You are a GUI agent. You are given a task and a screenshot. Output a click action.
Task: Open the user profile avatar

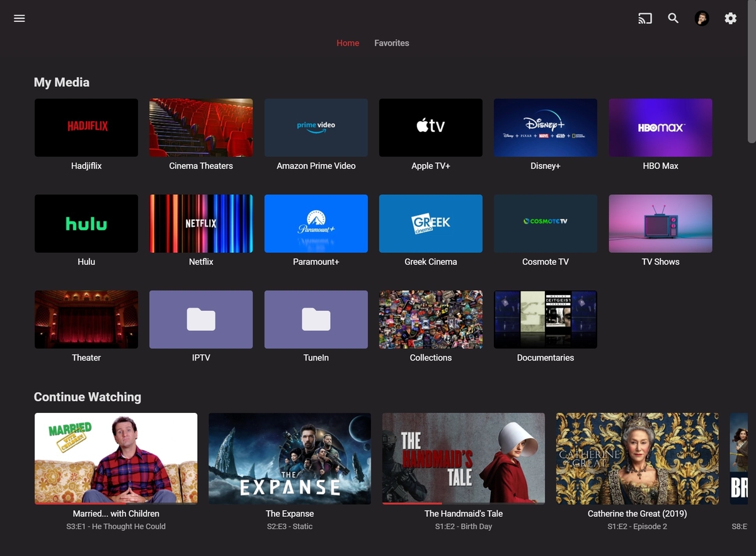click(702, 18)
